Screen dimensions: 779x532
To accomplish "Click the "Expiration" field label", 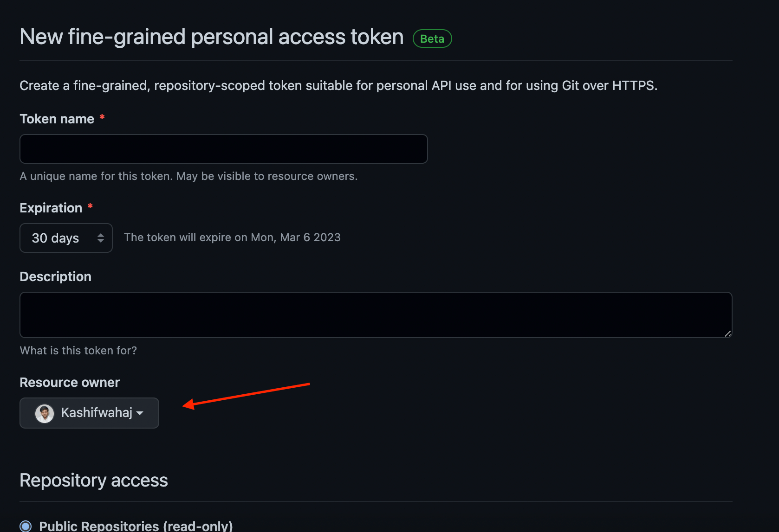I will 51,208.
